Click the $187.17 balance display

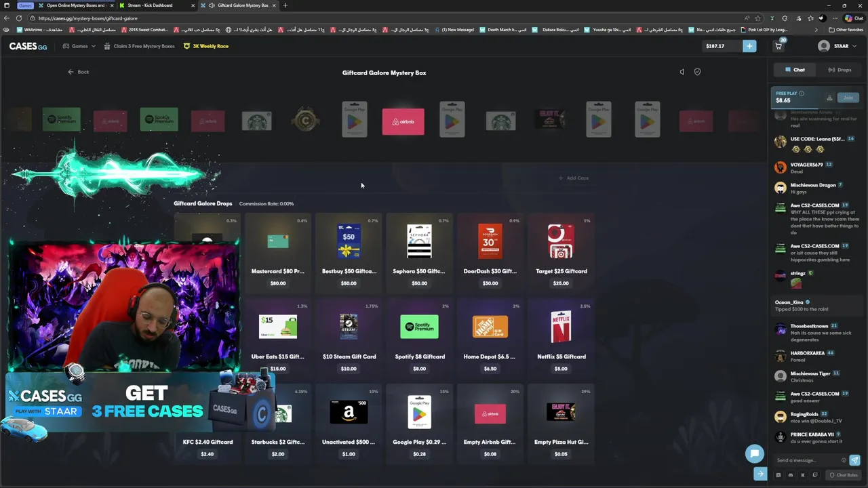click(722, 46)
